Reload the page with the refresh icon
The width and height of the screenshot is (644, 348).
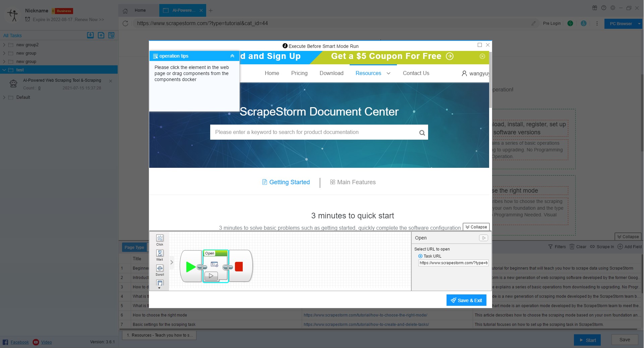click(125, 23)
